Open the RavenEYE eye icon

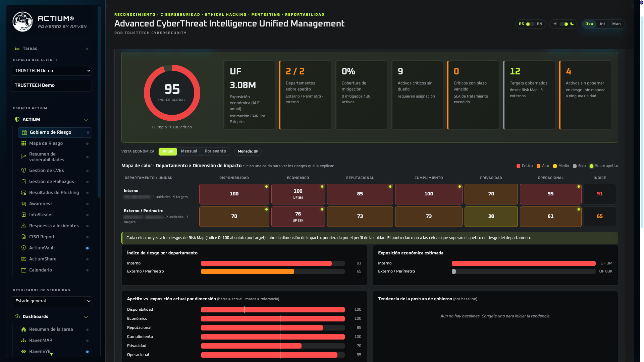[x=23, y=352]
